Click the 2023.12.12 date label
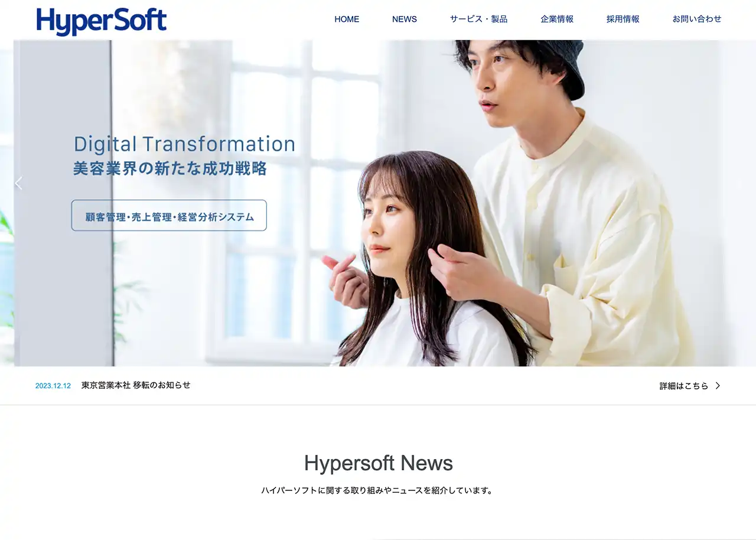The image size is (756, 540). [53, 385]
